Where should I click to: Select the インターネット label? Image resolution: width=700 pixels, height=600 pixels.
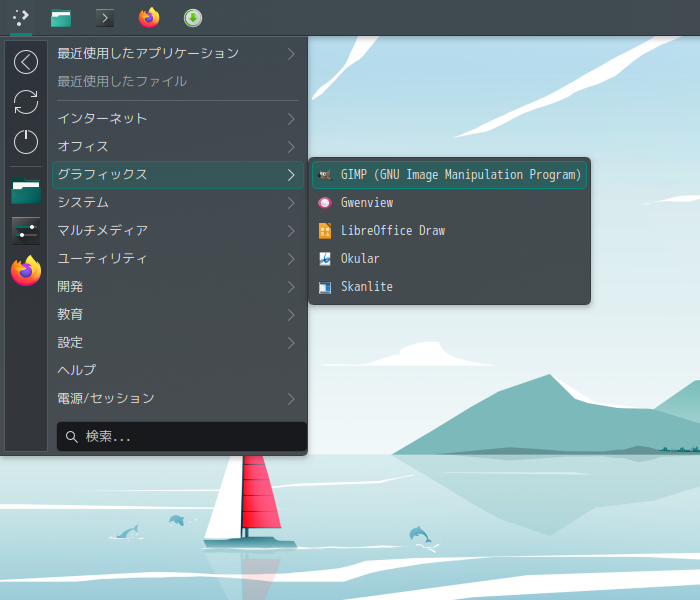point(102,118)
